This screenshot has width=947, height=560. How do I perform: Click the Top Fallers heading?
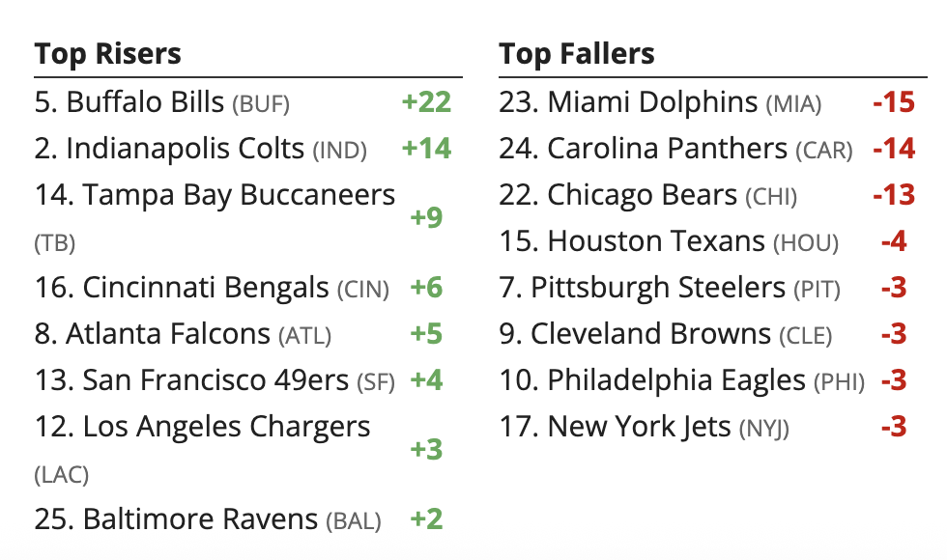pos(577,54)
